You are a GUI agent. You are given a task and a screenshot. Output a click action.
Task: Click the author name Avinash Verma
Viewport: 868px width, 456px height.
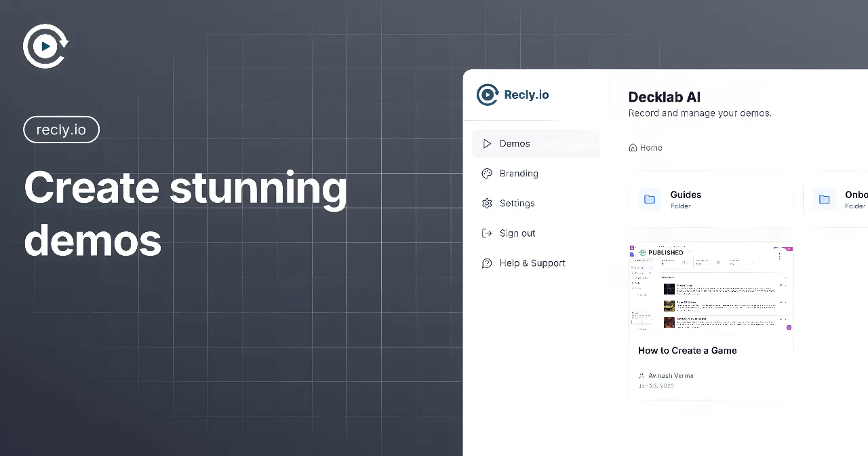coord(671,376)
